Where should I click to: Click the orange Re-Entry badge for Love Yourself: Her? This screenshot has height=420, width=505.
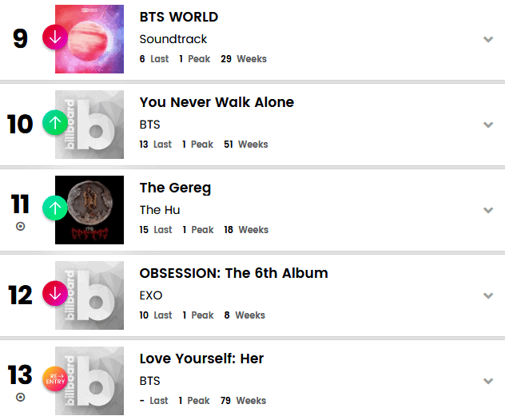tap(54, 378)
